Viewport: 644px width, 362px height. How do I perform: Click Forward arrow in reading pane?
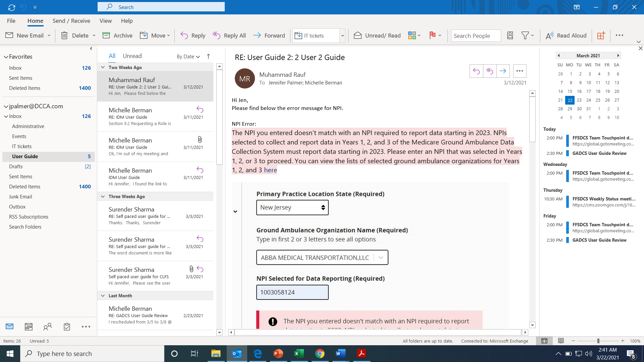[503, 71]
